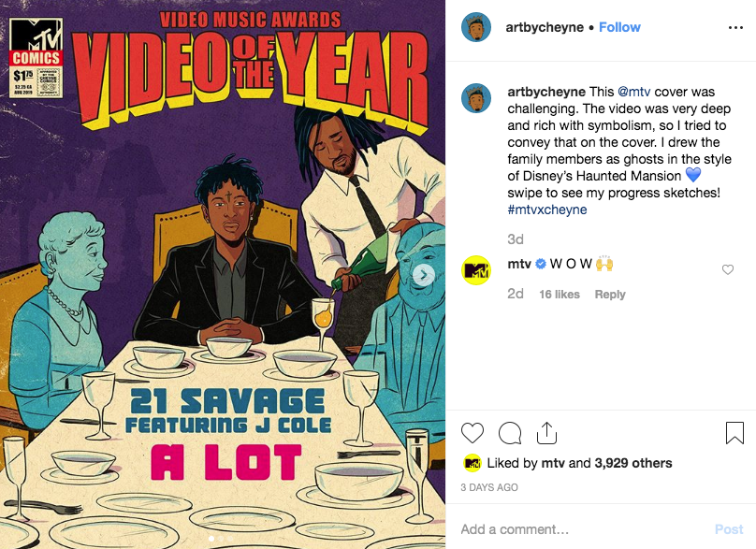Image resolution: width=756 pixels, height=549 pixels.
Task: Click in the Add a comment field
Action: click(580, 529)
